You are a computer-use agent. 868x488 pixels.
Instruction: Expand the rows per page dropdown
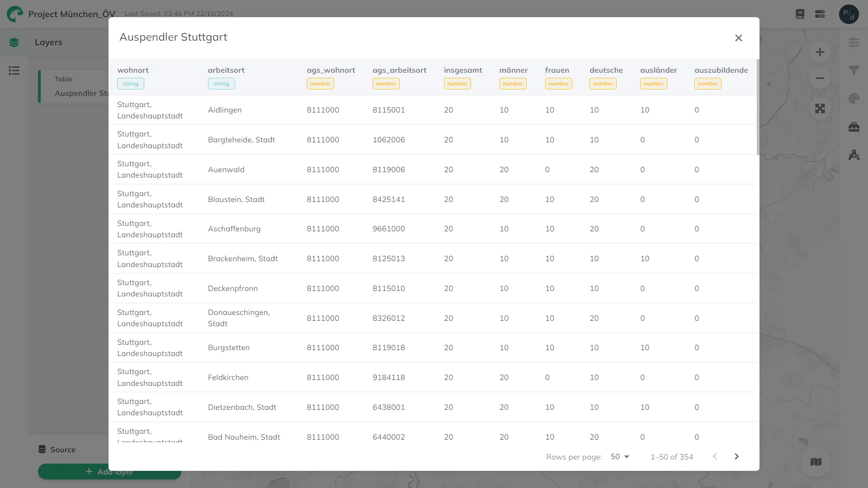(620, 457)
